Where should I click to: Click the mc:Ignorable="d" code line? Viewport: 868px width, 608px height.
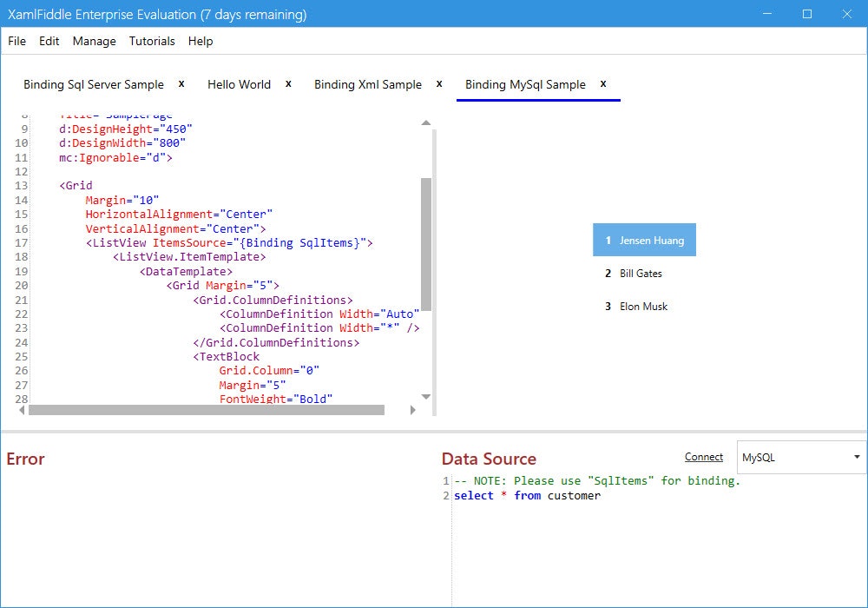coord(115,157)
